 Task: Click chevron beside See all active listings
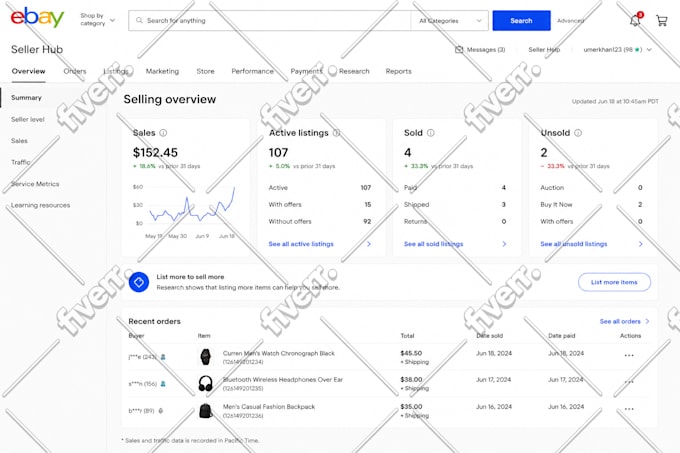tap(369, 244)
